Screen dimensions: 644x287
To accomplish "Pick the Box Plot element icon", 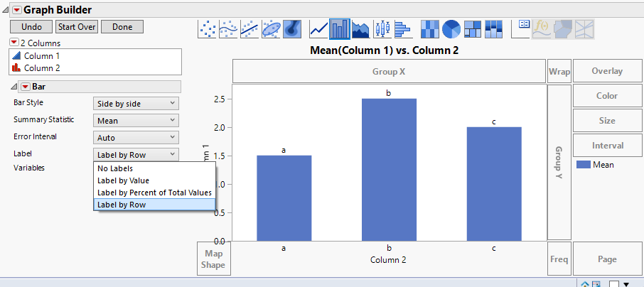I will (382, 28).
